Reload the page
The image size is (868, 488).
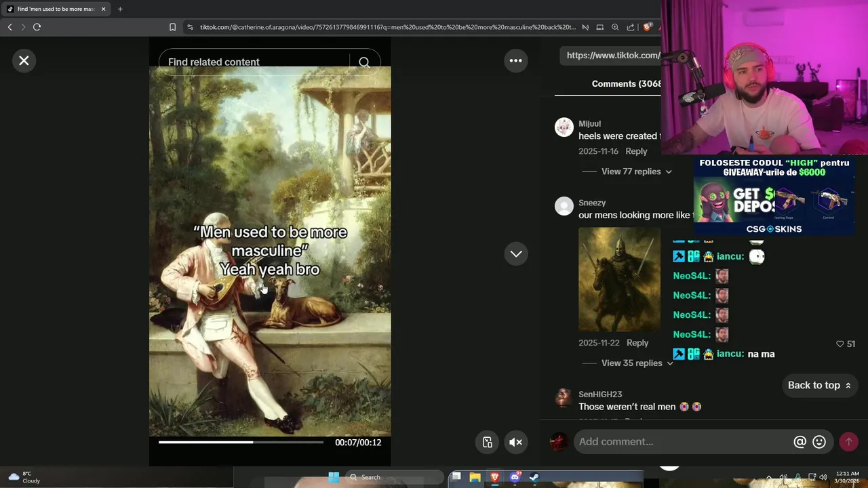[37, 27]
